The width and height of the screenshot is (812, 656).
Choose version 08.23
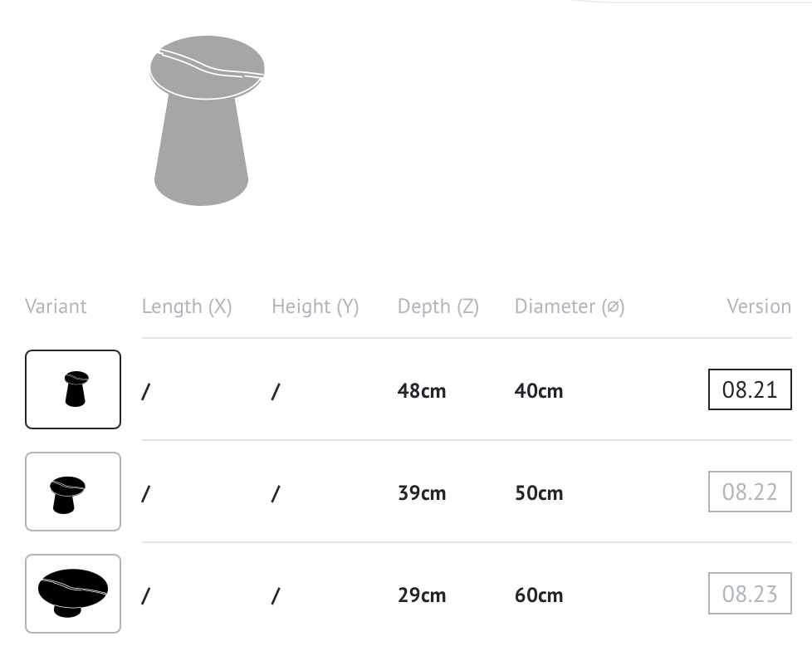point(750,594)
